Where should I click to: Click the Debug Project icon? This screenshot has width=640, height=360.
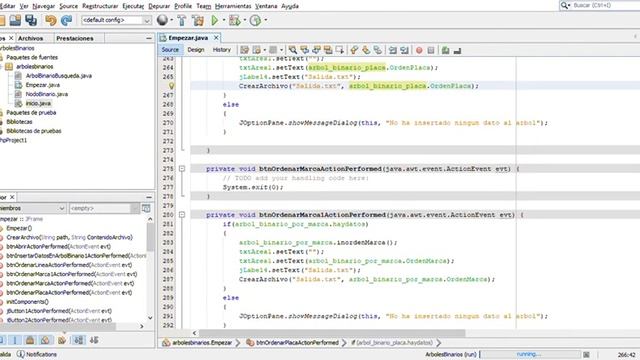tap(235, 20)
